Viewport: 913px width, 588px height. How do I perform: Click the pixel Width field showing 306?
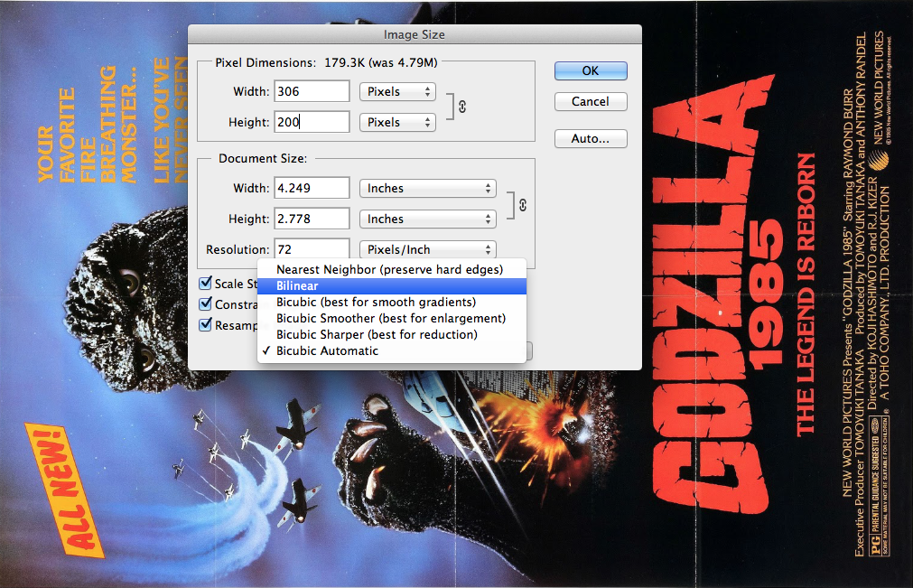pyautogui.click(x=312, y=91)
